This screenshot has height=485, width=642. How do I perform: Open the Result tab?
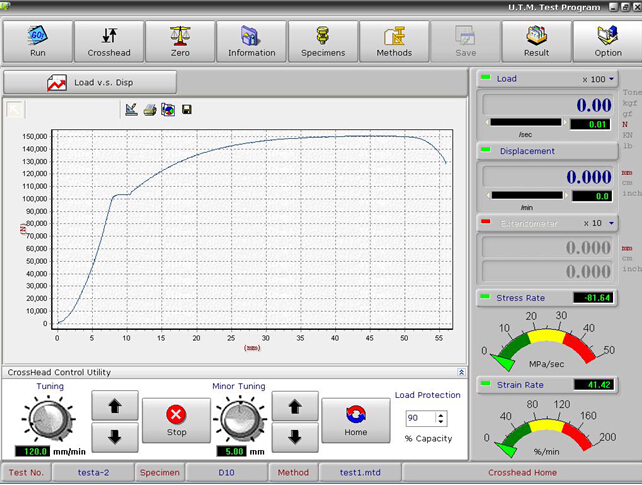click(536, 40)
